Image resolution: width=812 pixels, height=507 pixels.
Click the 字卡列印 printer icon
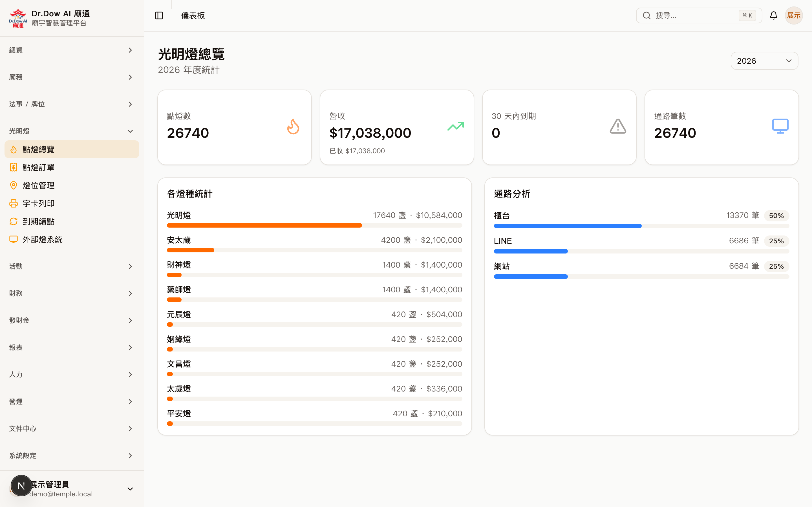[14, 203]
